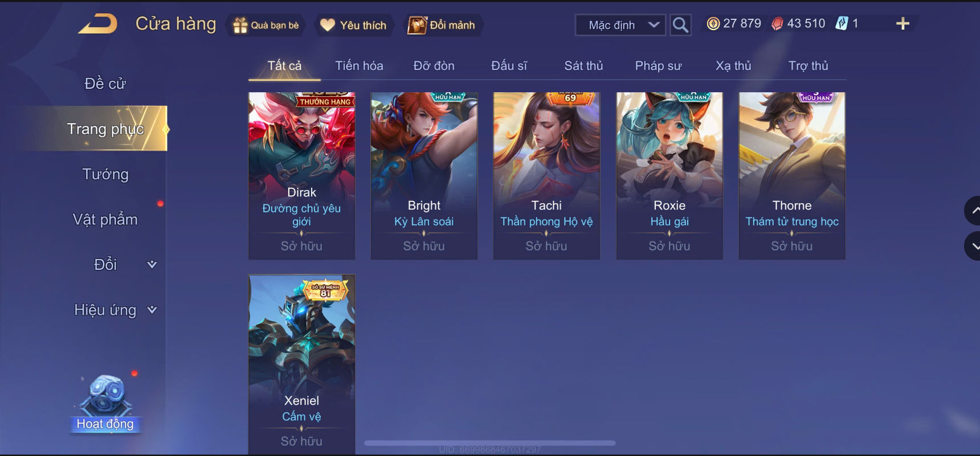Switch to the Tiến hóa tab
980x456 pixels.
[359, 66]
